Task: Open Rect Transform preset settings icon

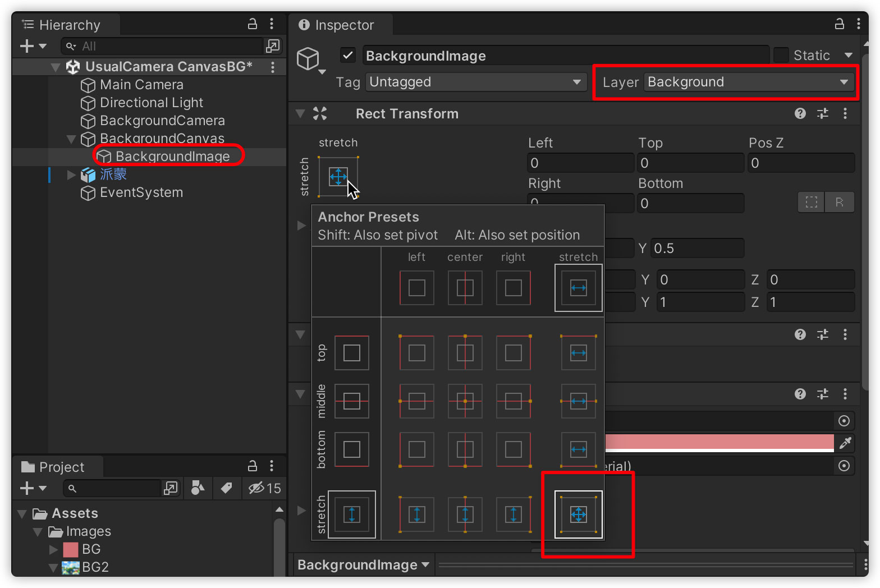Action: [x=822, y=114]
